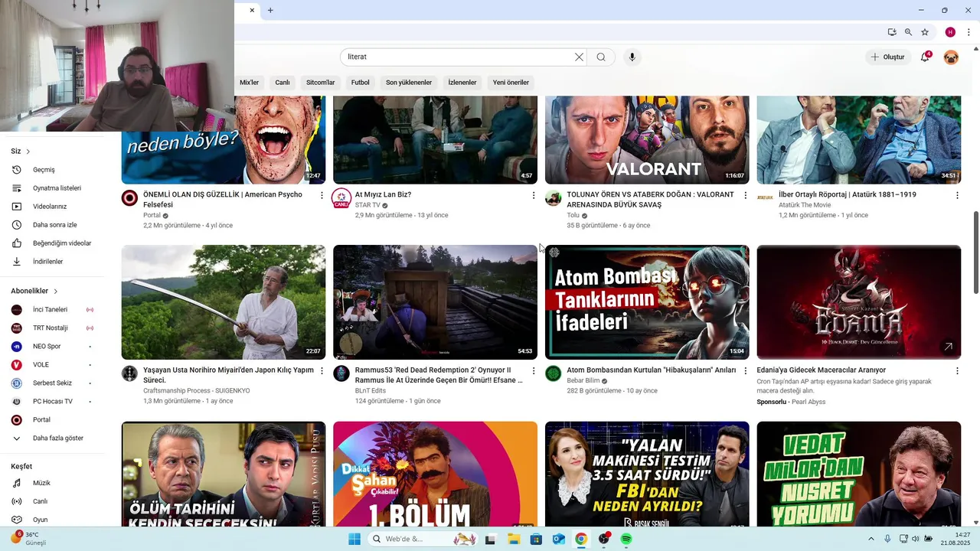Select the Yeni öneriler filter chip
The width and height of the screenshot is (980, 551).
(x=511, y=83)
